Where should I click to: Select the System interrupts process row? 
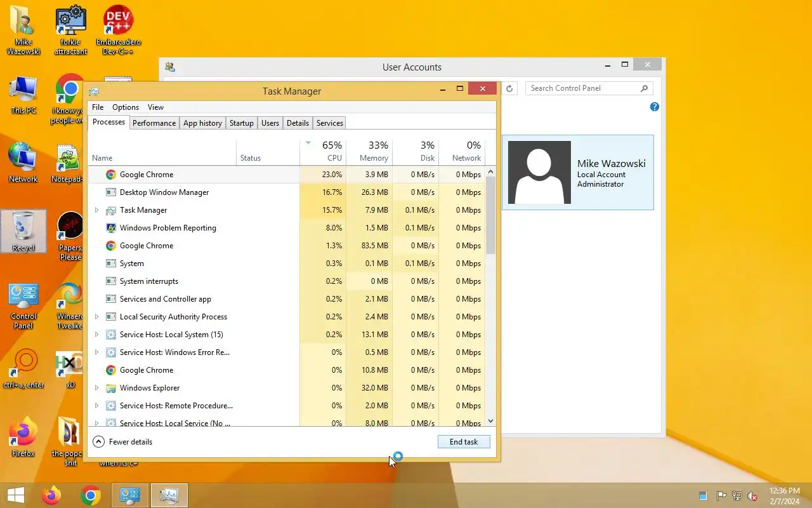pos(287,281)
